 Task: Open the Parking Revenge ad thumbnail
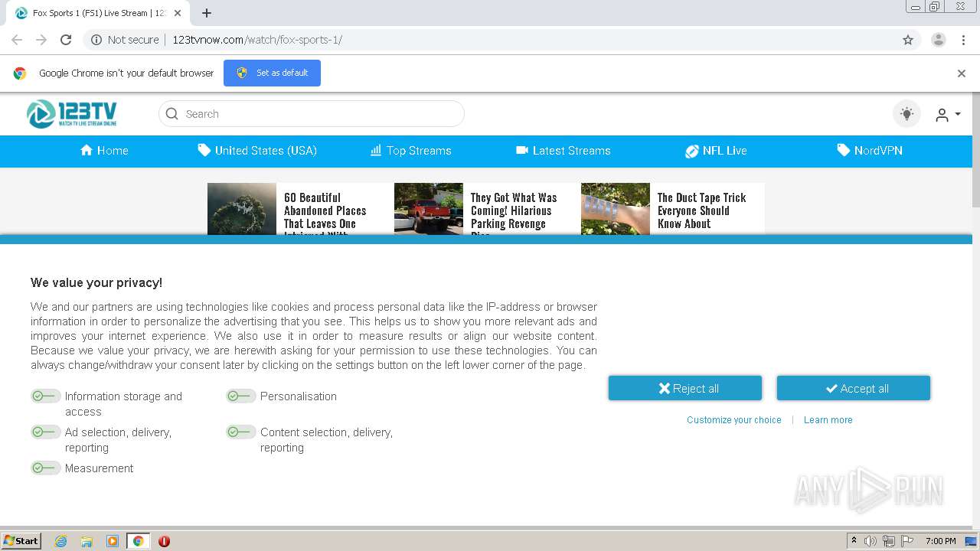tap(429, 209)
